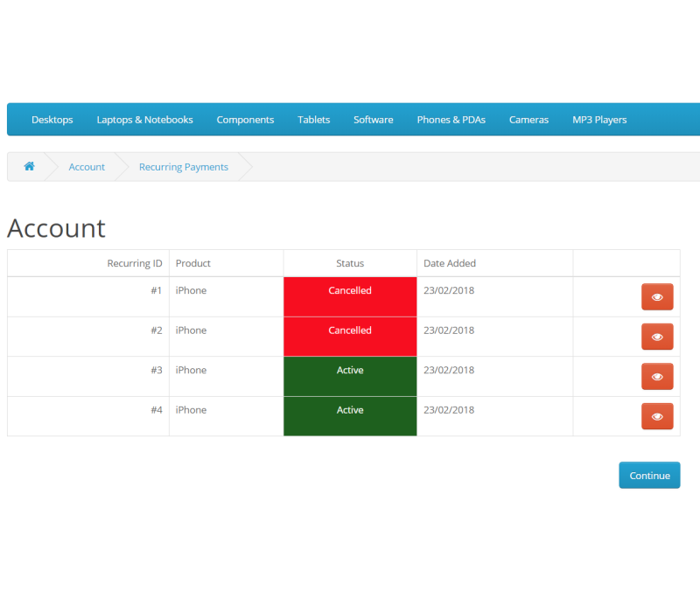
Task: Click the home icon in breadcrumb
Action: point(29,167)
